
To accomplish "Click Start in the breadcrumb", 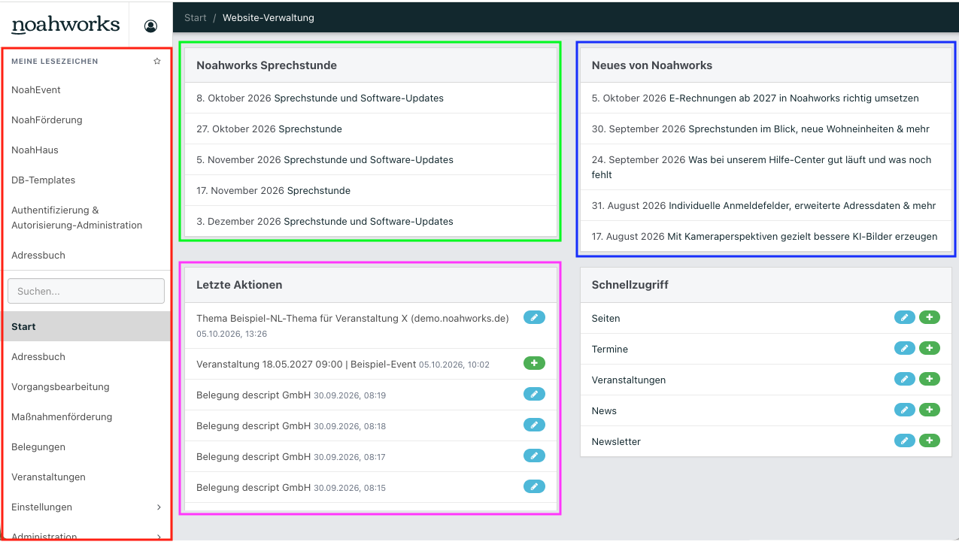I will pyautogui.click(x=196, y=17).
